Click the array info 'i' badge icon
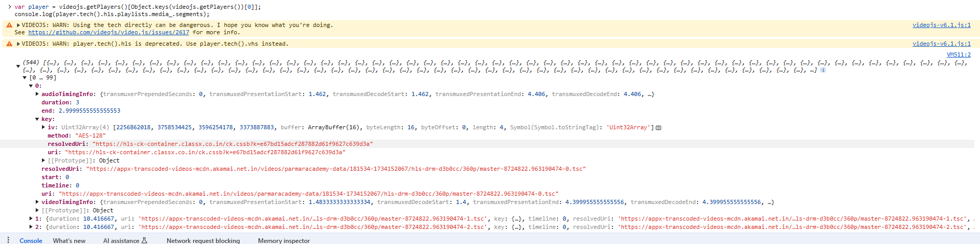980x244 pixels. (823, 70)
